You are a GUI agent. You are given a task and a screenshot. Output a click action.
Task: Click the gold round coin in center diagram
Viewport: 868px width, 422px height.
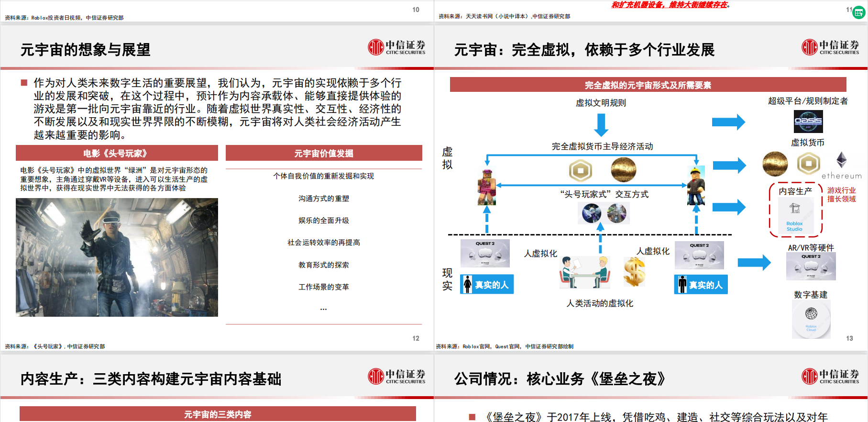624,170
